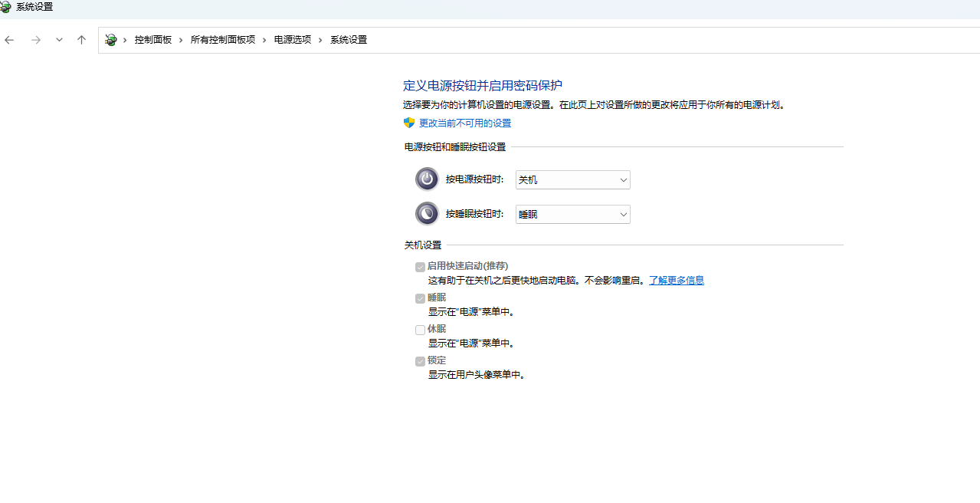The image size is (980, 503).
Task: Click 更改当前不可用的设置 link
Action: tap(465, 123)
